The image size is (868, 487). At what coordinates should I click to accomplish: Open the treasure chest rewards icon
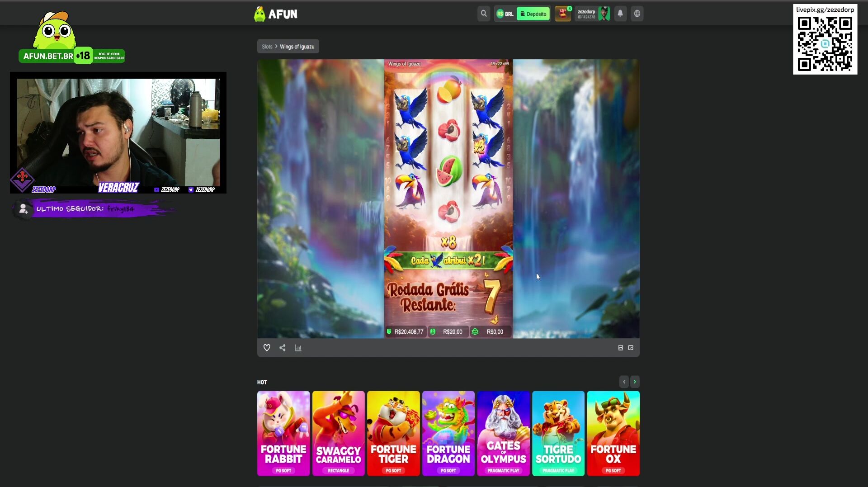[x=563, y=14]
